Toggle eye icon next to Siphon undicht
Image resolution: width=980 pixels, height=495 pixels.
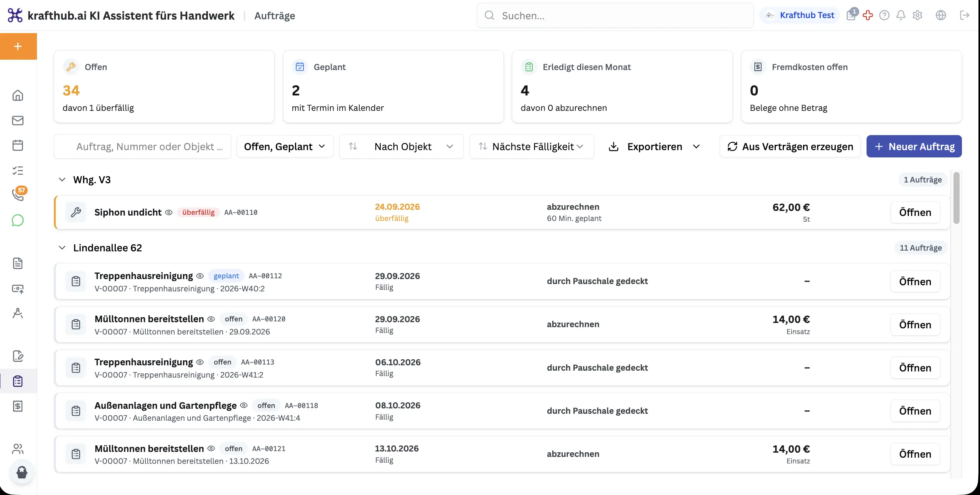(x=168, y=212)
